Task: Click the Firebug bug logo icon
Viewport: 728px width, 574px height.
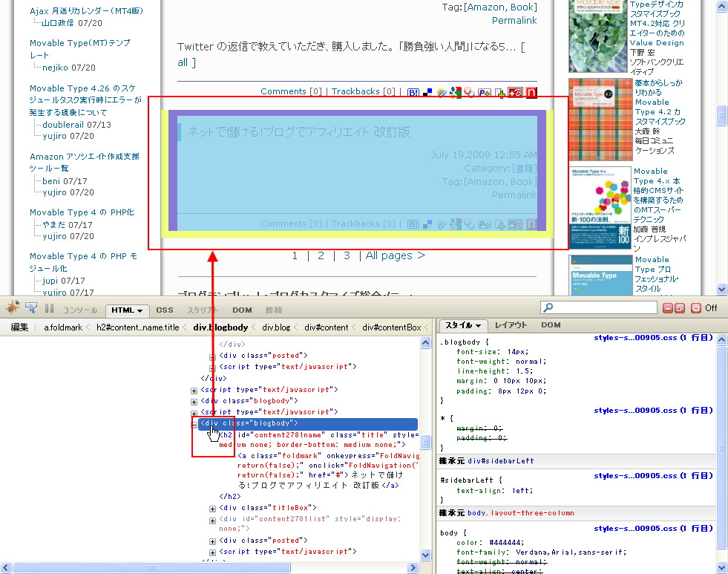Action: click(x=13, y=308)
